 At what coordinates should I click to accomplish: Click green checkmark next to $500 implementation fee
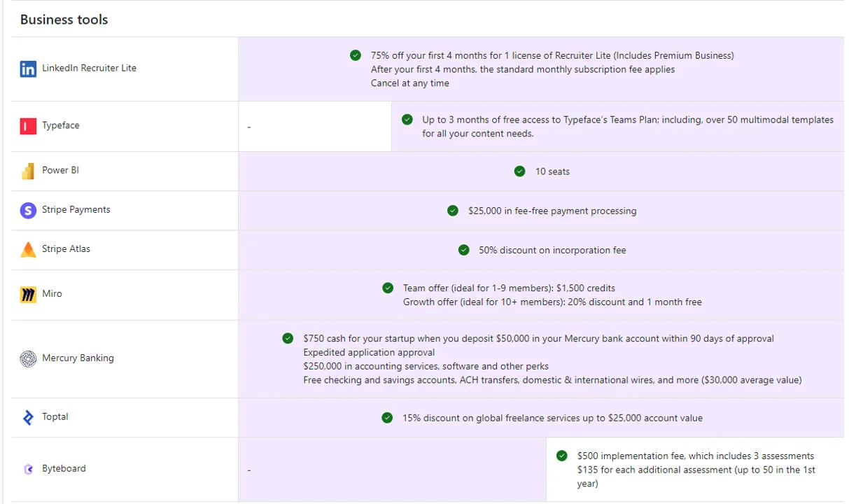(561, 456)
